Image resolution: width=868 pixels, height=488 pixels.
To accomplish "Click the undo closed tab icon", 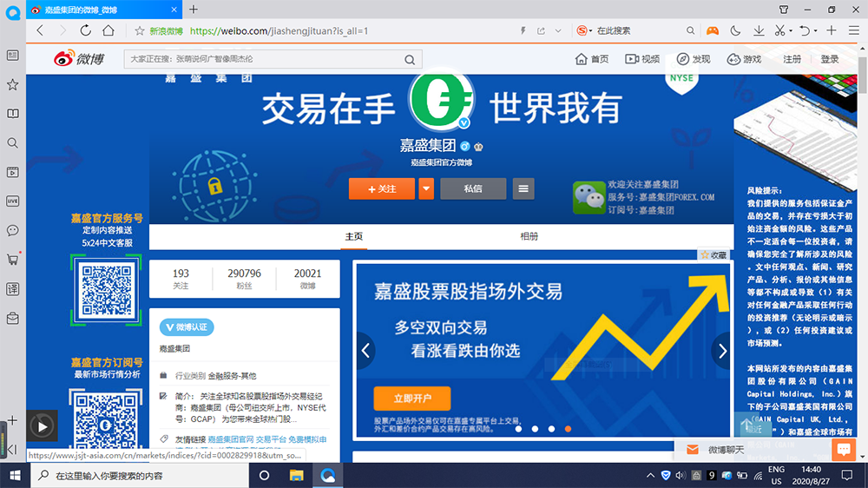I will click(x=805, y=31).
